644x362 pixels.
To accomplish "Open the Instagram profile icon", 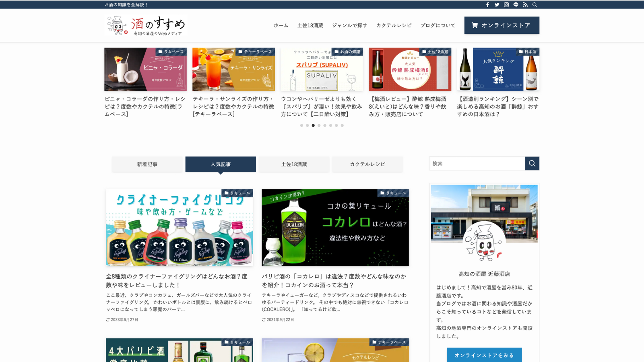I will 506,5.
